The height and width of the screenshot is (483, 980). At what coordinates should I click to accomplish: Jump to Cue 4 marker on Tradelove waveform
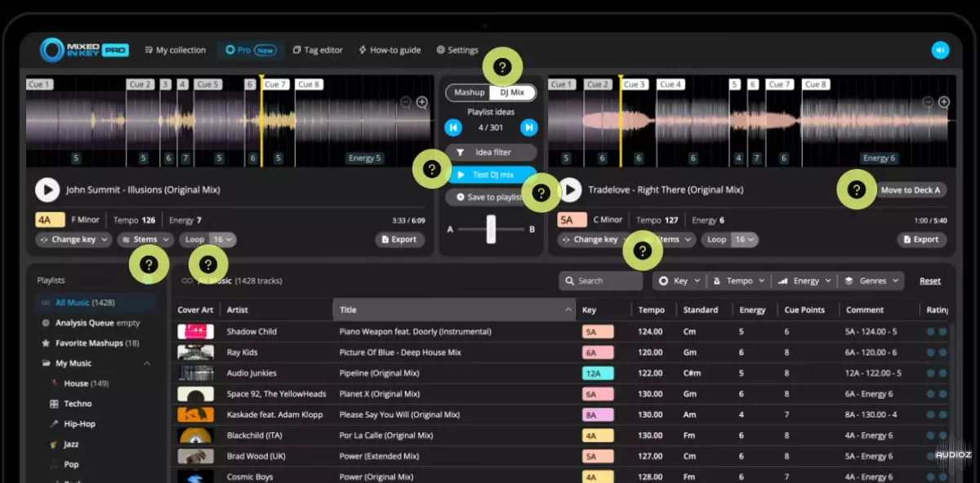coord(670,84)
